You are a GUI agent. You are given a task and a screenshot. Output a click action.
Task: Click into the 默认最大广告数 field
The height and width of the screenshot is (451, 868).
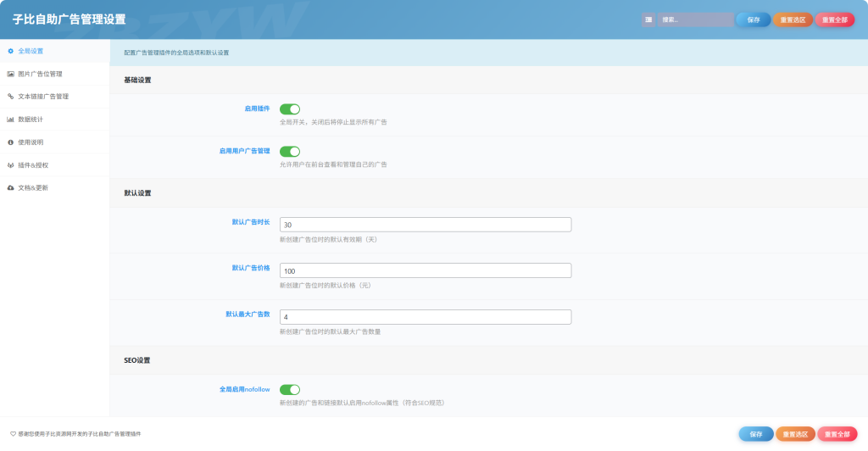click(426, 317)
